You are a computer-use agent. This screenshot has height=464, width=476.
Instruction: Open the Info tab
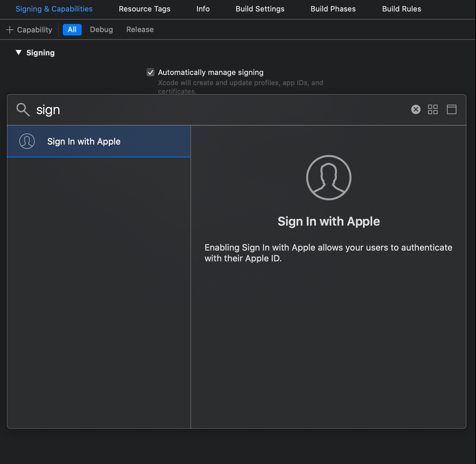point(203,9)
